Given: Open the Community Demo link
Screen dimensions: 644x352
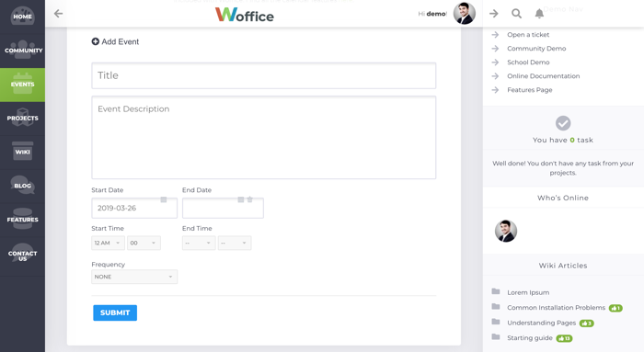Looking at the screenshot, I should pos(536,49).
